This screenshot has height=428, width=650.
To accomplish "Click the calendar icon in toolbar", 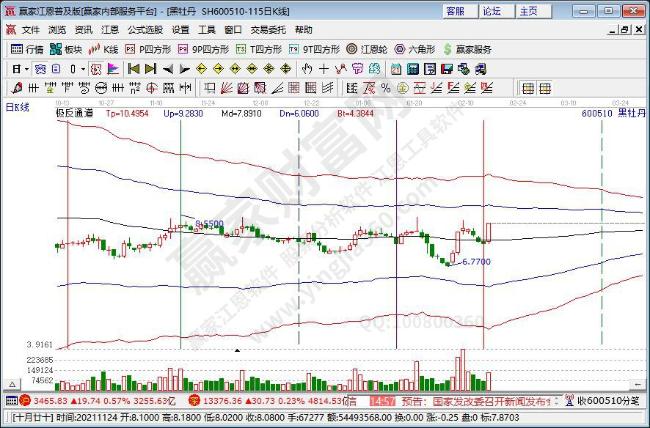I will pos(396,69).
